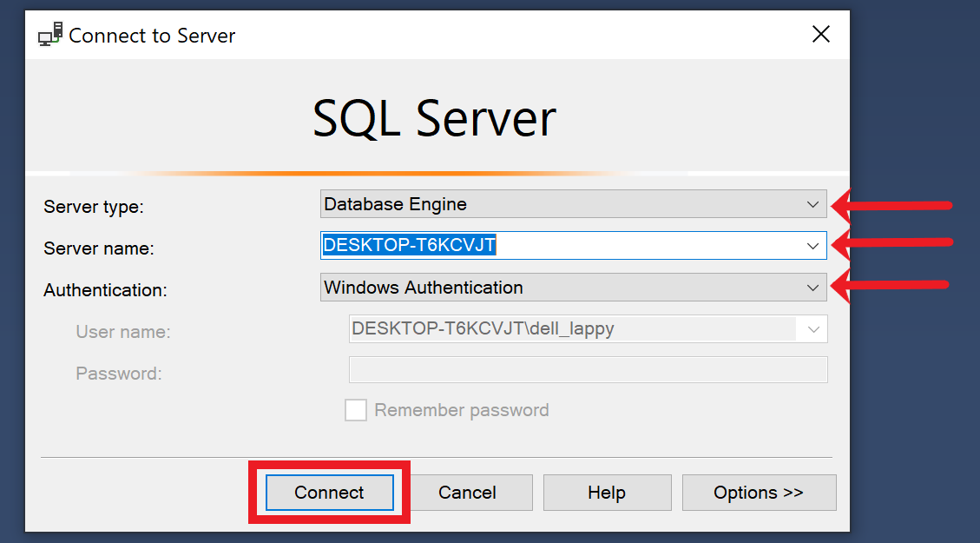Click the User name dropdown arrow
980x543 pixels.
coord(813,328)
